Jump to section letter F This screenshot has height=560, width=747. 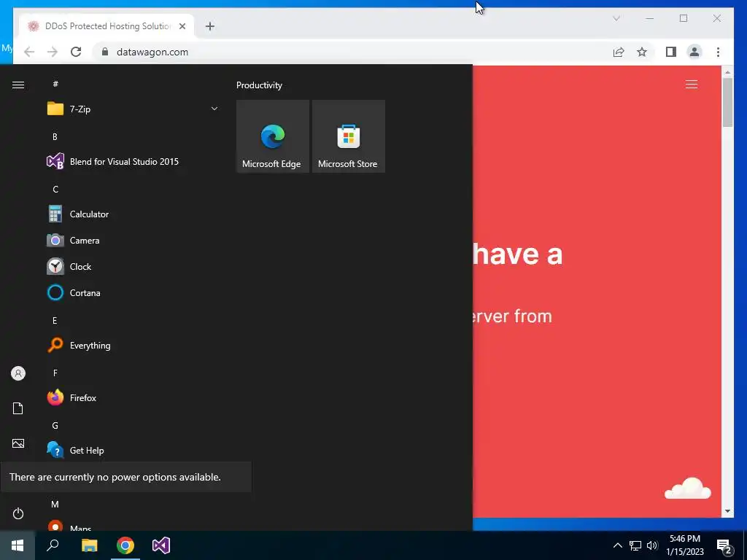click(x=55, y=373)
